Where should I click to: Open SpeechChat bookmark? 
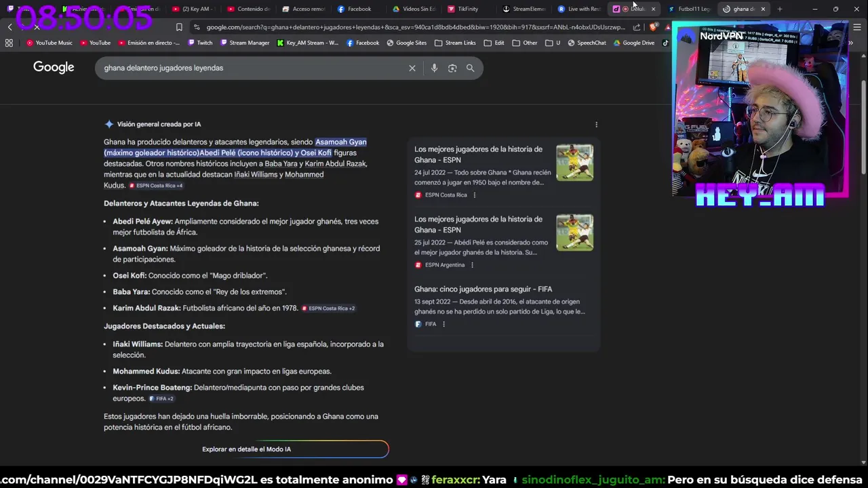pos(587,43)
